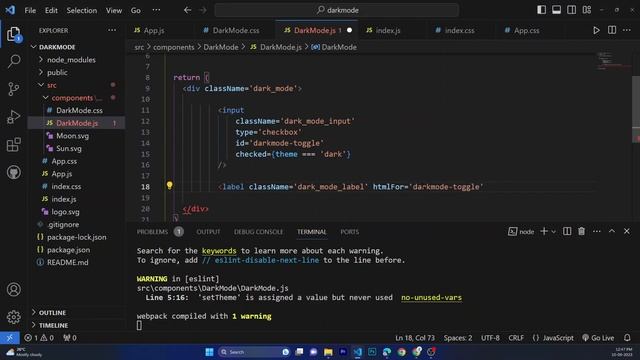Click the Windows Start button on taskbar
This screenshot has width=640, height=360.
point(209,352)
